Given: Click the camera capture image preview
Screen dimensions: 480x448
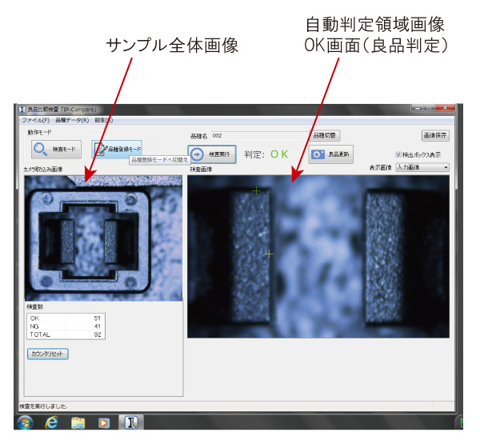Looking at the screenshot, I should click(103, 238).
